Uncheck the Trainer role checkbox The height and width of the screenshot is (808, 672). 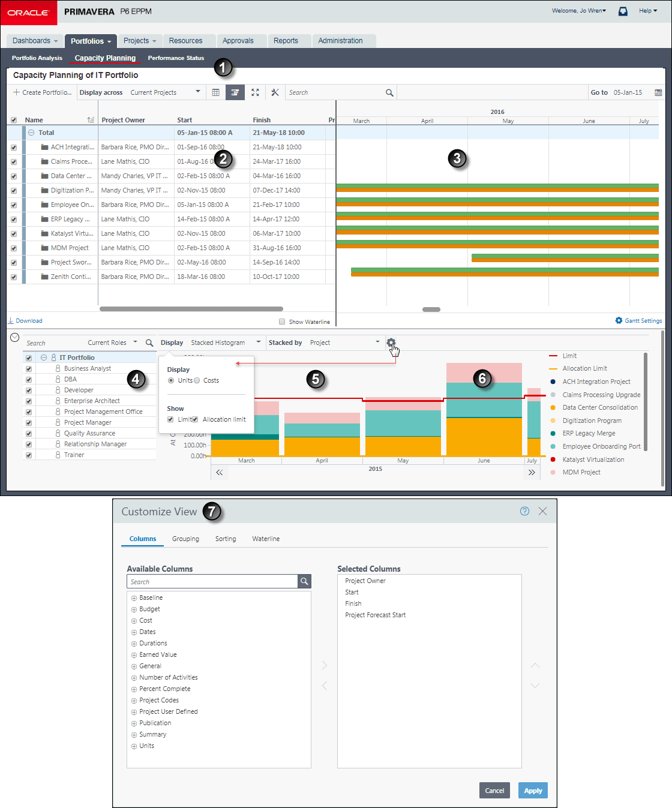(x=28, y=455)
